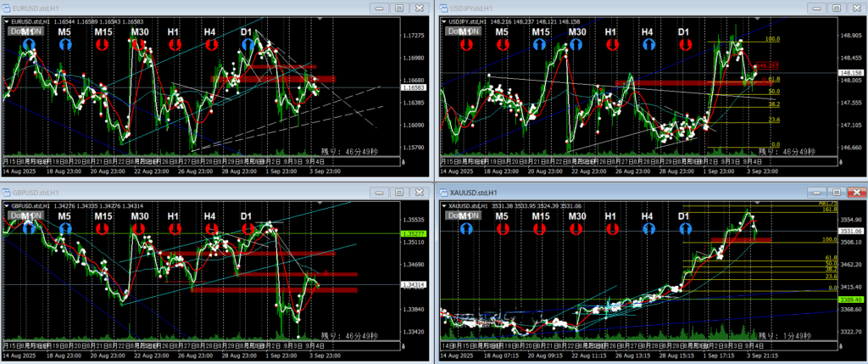This screenshot has height=364, width=868.
Task: Click the 1.17275 scale value in EURUSD chart
Action: tap(415, 35)
